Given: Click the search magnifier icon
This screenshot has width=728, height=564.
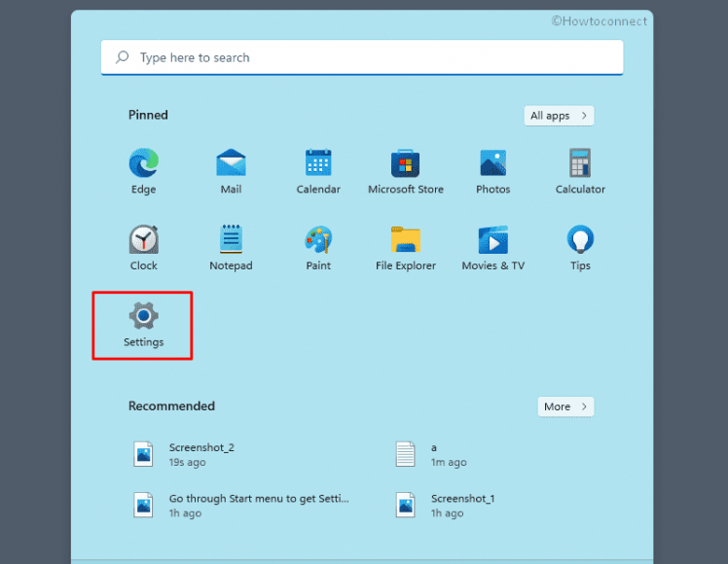Looking at the screenshot, I should pos(122,57).
